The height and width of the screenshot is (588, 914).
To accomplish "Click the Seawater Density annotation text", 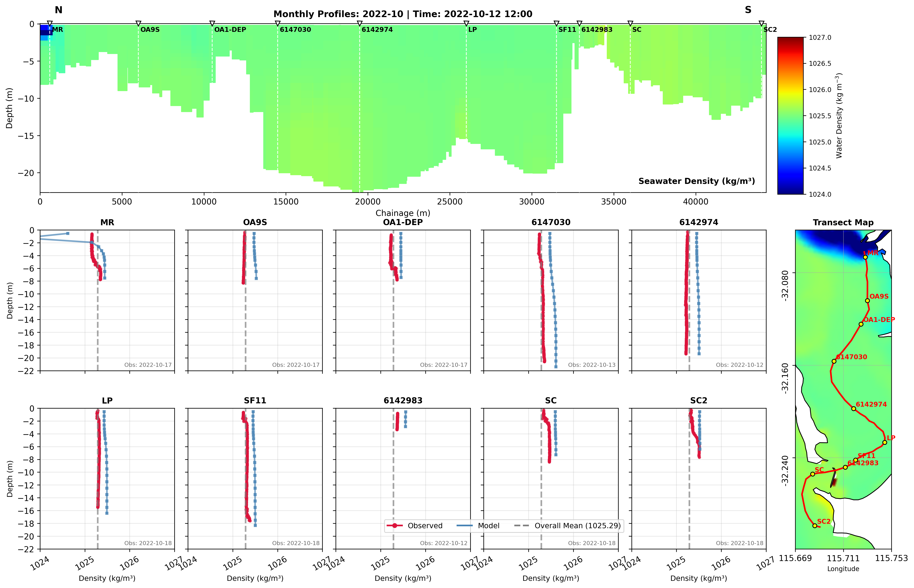I will coord(696,181).
